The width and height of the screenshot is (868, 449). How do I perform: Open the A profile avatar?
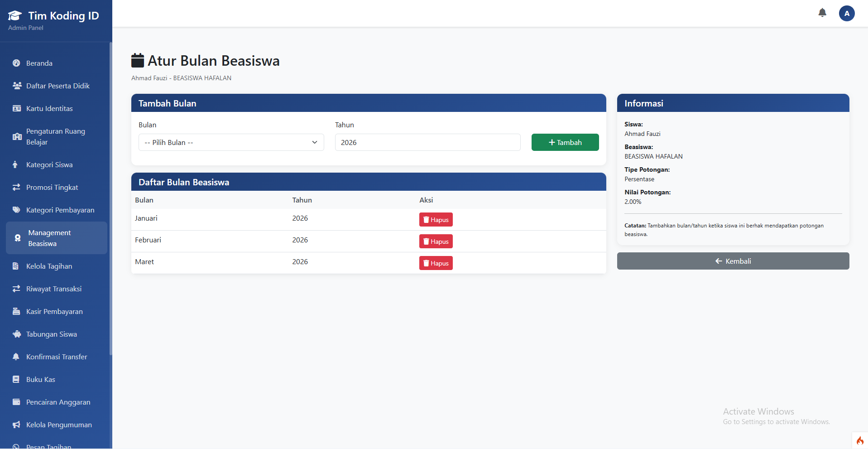(x=847, y=13)
